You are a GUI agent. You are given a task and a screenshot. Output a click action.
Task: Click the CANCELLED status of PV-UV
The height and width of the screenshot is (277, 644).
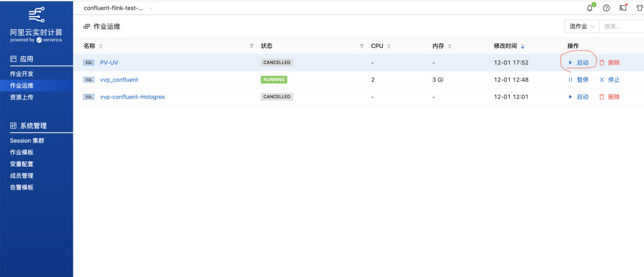click(277, 63)
